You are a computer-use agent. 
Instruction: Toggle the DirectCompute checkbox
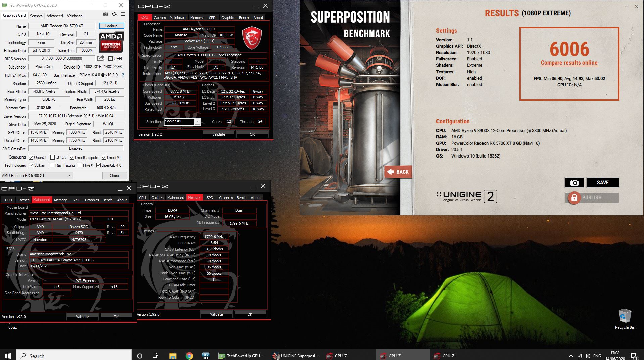pyautogui.click(x=72, y=157)
